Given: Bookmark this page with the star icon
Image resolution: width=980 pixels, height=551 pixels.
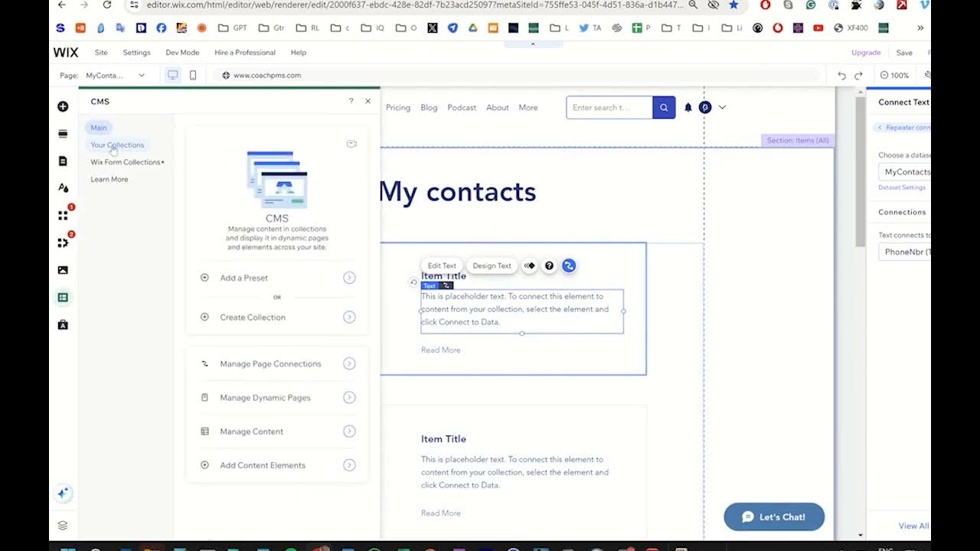Looking at the screenshot, I should [733, 5].
